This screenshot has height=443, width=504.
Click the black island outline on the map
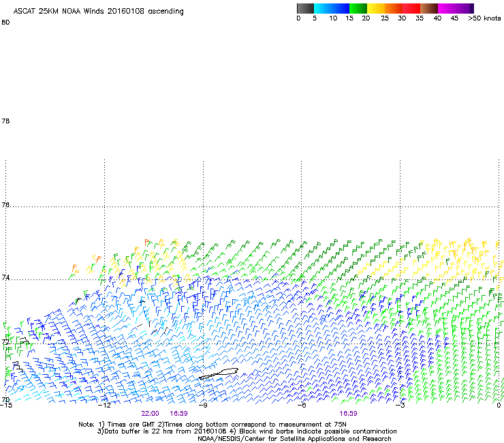point(219,374)
